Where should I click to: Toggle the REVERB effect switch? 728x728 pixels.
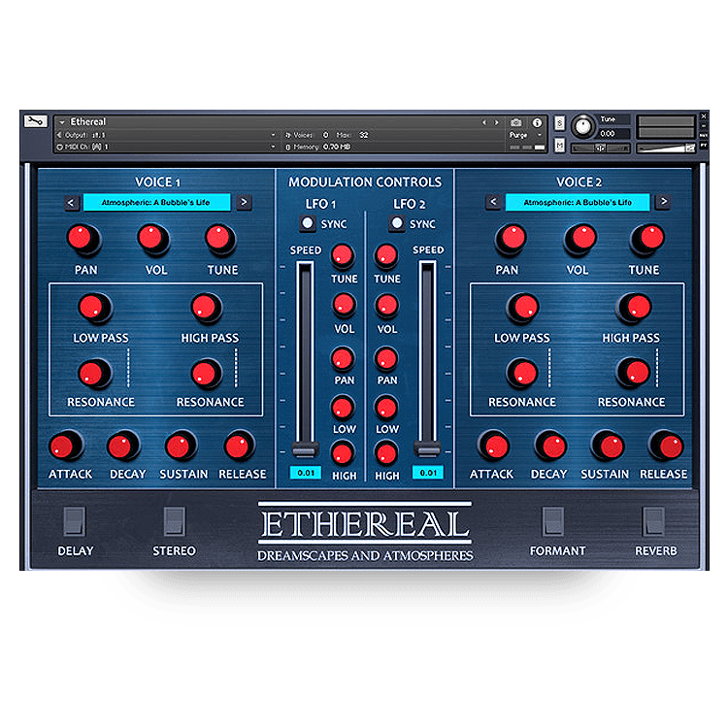pos(653,521)
